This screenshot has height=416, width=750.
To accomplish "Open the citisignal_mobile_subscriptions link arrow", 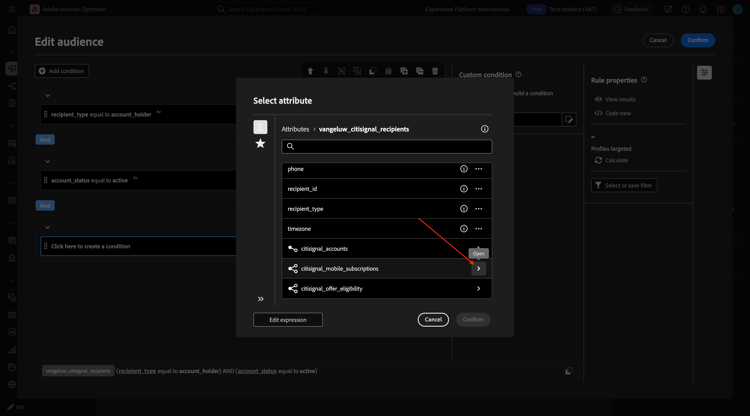I will (478, 269).
